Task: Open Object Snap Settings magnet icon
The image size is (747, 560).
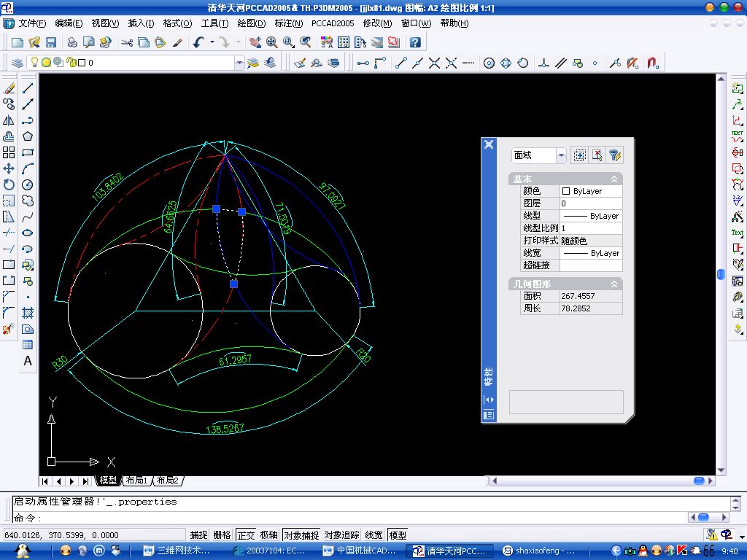Action: [x=653, y=63]
